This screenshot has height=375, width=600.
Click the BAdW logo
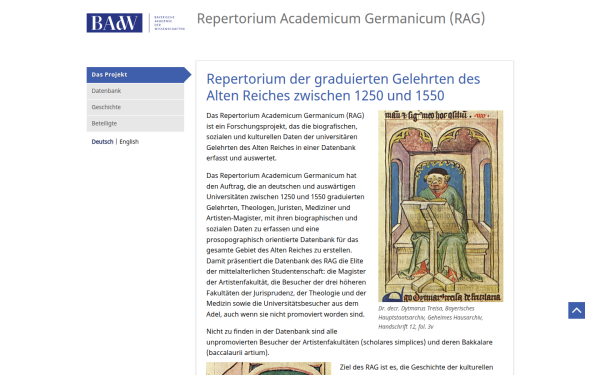[x=114, y=23]
